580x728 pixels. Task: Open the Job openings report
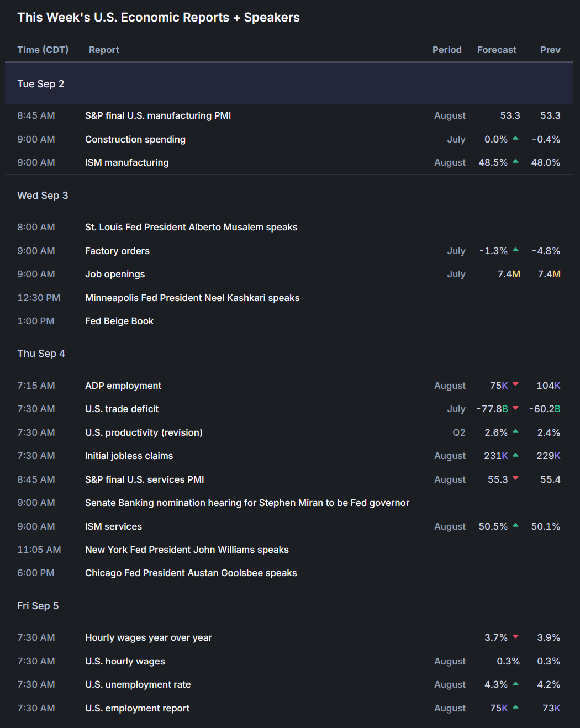click(x=115, y=274)
